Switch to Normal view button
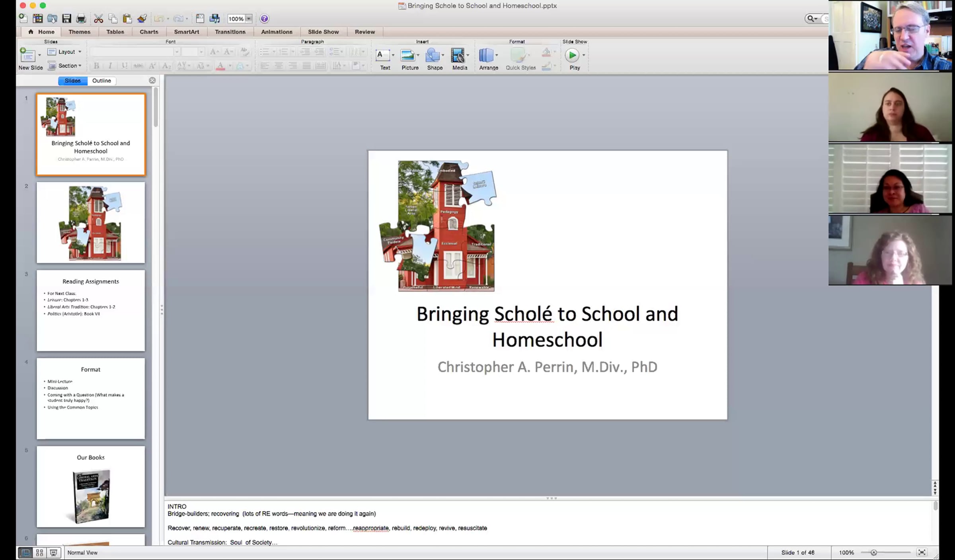The width and height of the screenshot is (955, 560). click(x=25, y=552)
